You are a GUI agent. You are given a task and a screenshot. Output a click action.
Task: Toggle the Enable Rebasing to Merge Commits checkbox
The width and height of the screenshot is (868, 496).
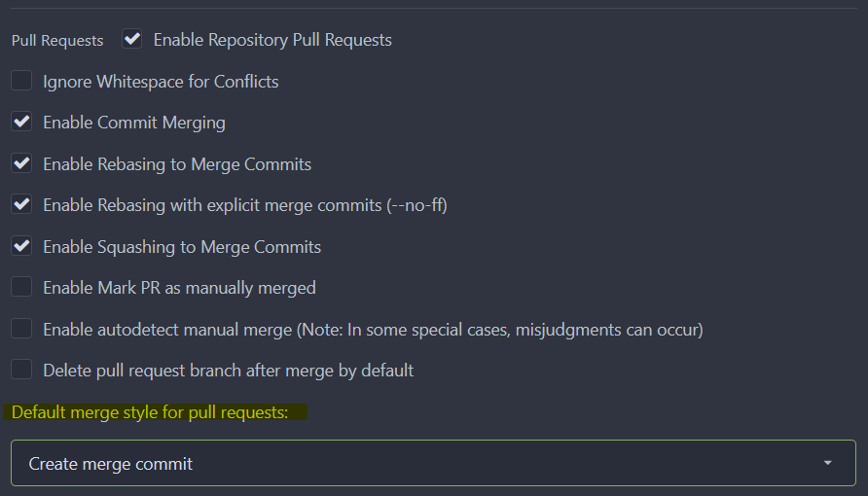point(21,164)
